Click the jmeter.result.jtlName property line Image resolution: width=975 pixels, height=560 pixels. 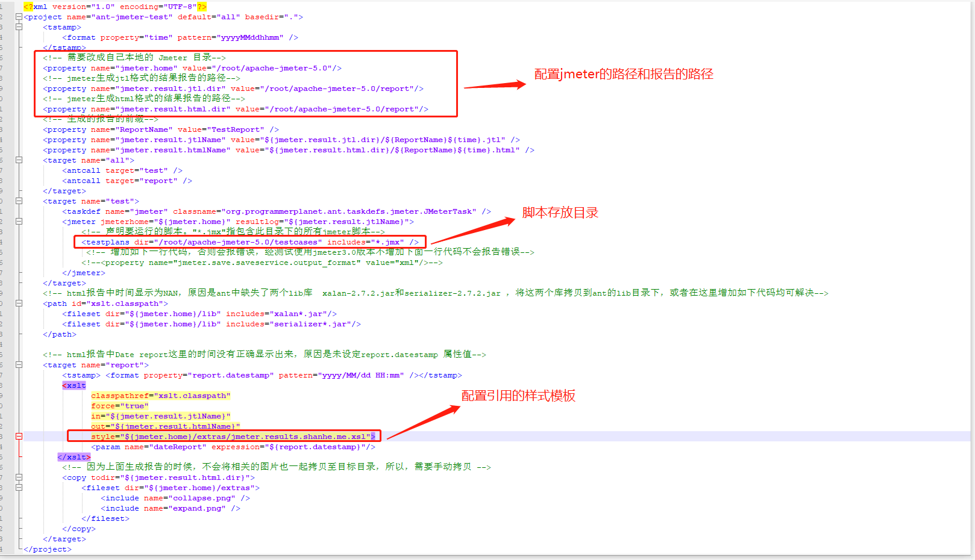281,140
